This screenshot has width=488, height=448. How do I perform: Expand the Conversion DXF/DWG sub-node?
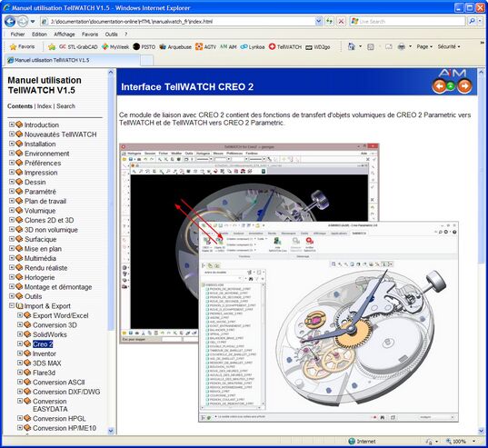click(20, 392)
